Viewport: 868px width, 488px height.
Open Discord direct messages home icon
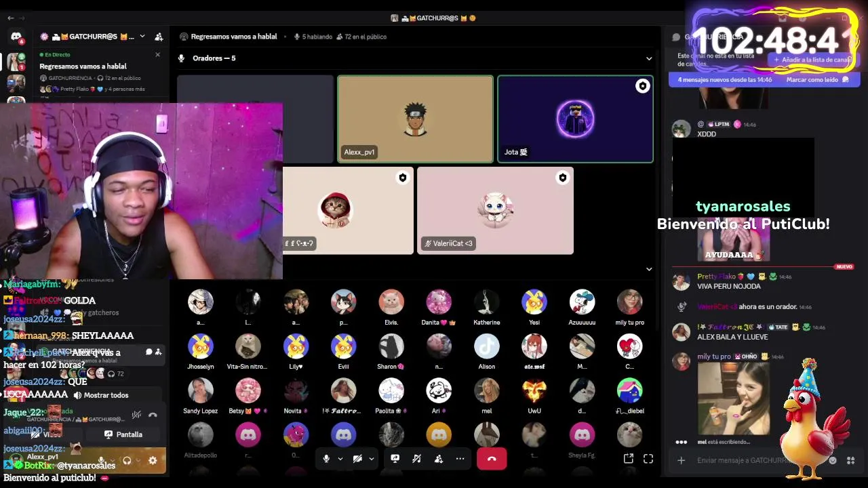tap(16, 37)
